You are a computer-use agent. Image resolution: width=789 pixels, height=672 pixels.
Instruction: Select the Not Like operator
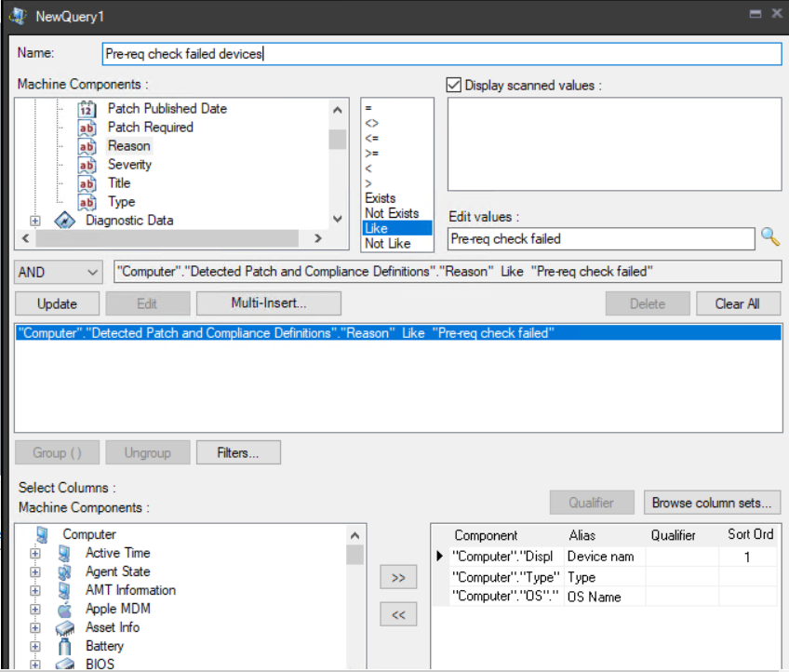pos(386,243)
